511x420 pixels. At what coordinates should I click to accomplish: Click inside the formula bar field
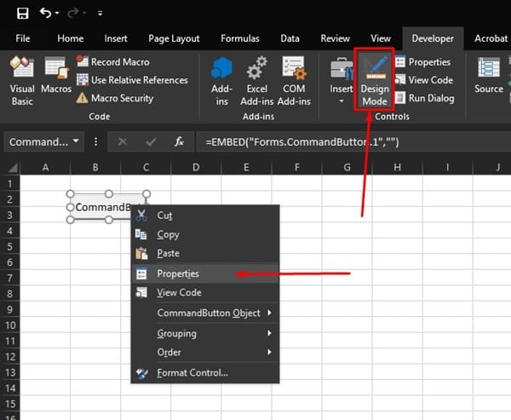click(x=349, y=141)
